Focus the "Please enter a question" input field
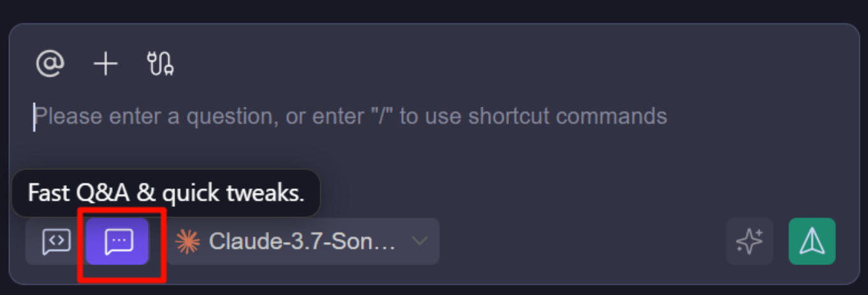Viewport: 868px width, 295px height. (x=349, y=117)
